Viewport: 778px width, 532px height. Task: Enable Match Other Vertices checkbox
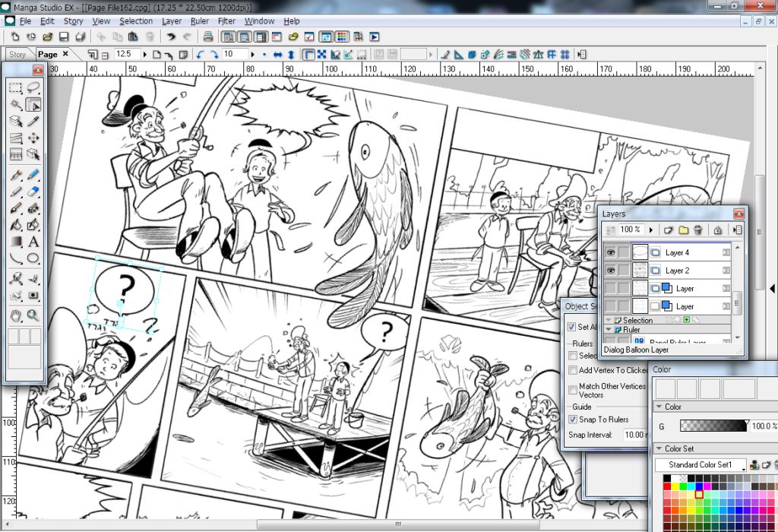coord(573,390)
